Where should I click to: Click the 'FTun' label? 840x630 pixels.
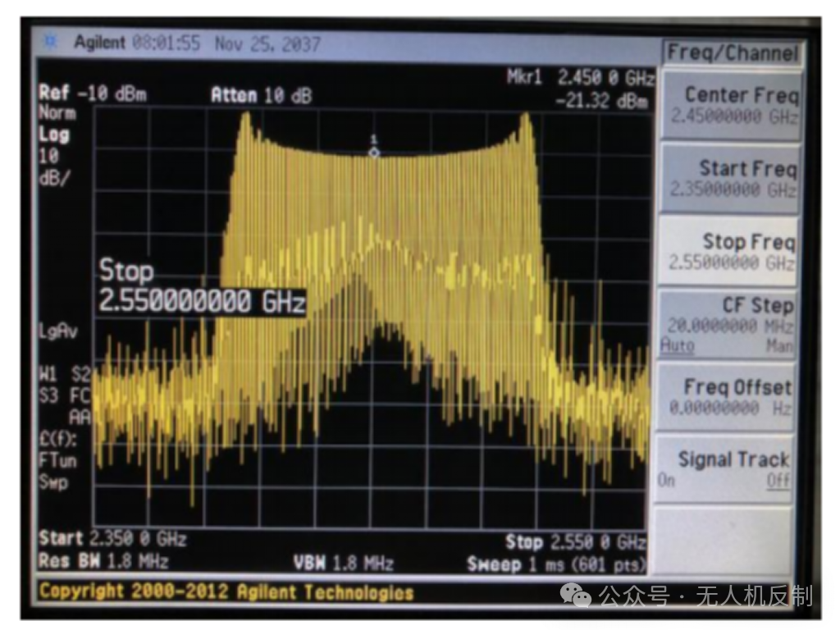point(57,460)
